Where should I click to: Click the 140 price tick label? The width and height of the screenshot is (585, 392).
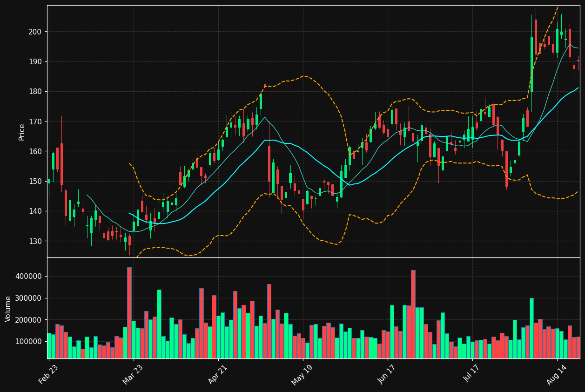click(x=35, y=211)
